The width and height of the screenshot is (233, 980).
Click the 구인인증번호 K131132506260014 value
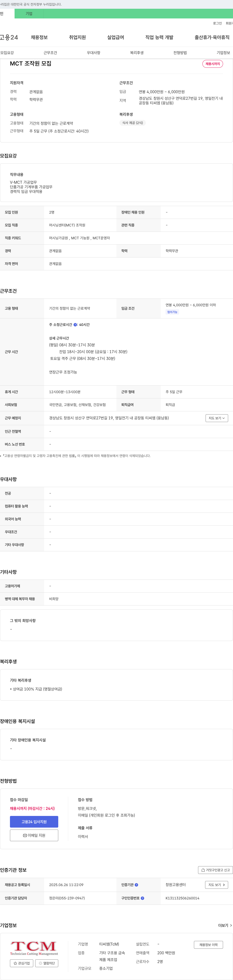182,898
